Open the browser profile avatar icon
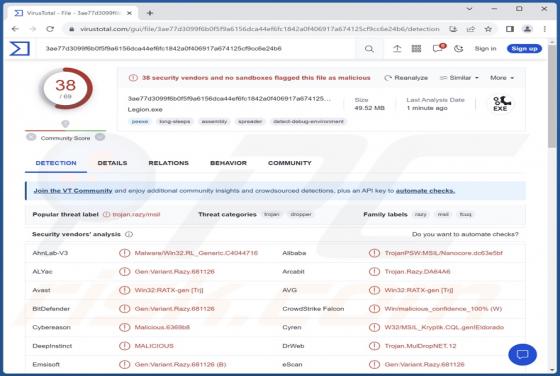Image resolution: width=560 pixels, height=376 pixels. click(528, 29)
